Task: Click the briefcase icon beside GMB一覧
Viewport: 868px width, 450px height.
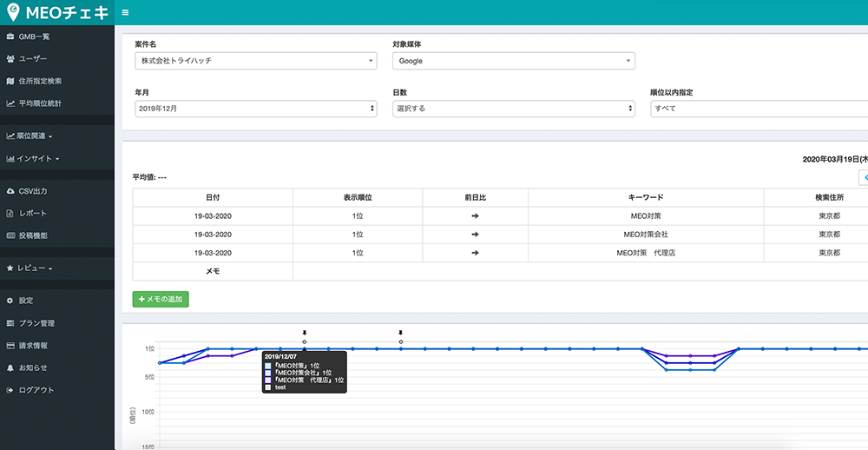Action: [x=10, y=36]
